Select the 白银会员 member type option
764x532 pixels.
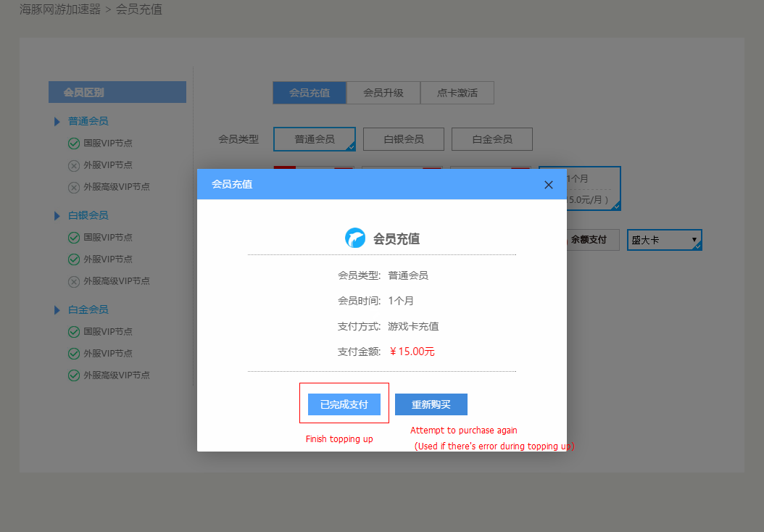pos(404,139)
